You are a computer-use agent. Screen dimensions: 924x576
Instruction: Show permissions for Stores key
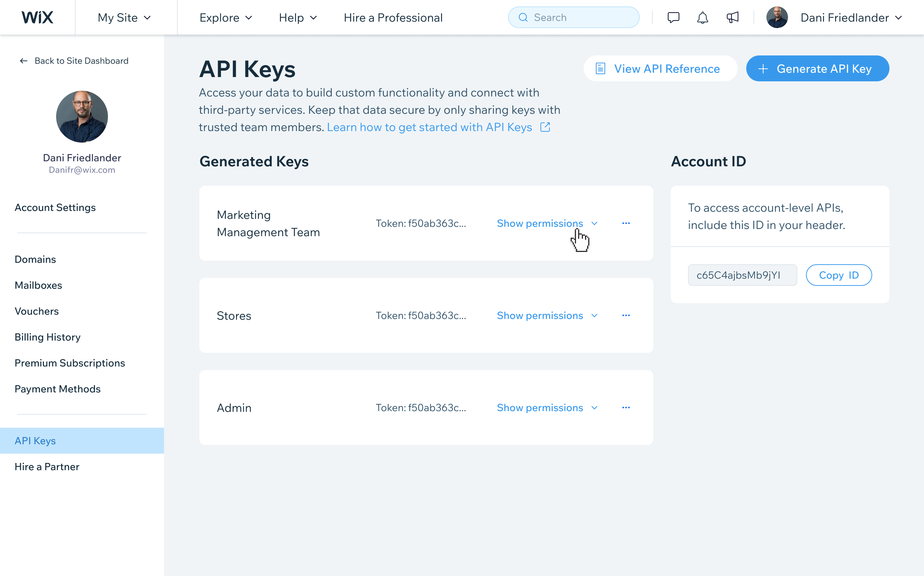pyautogui.click(x=548, y=315)
